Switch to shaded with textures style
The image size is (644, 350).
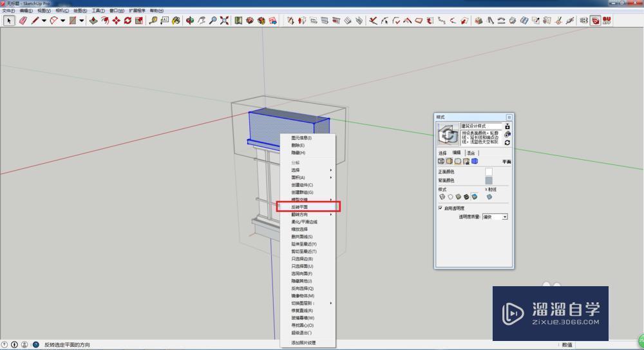point(466,197)
